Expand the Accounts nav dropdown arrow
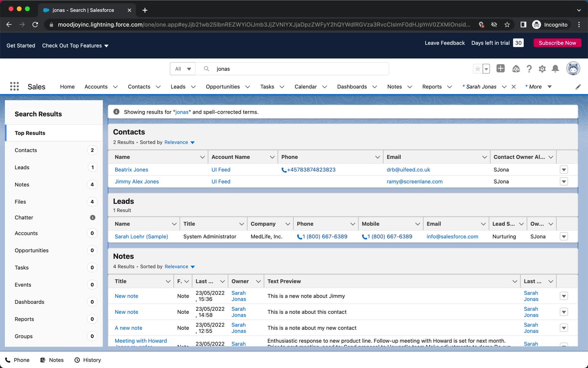This screenshot has width=588, height=368. tap(115, 87)
